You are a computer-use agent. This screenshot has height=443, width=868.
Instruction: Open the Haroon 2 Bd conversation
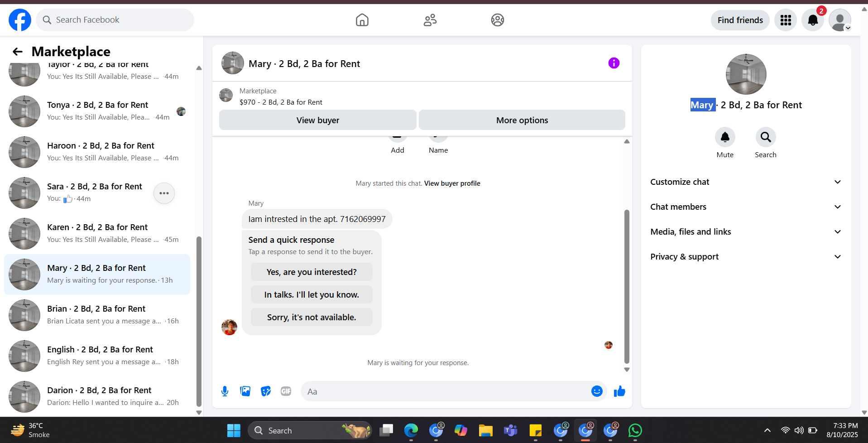point(97,152)
